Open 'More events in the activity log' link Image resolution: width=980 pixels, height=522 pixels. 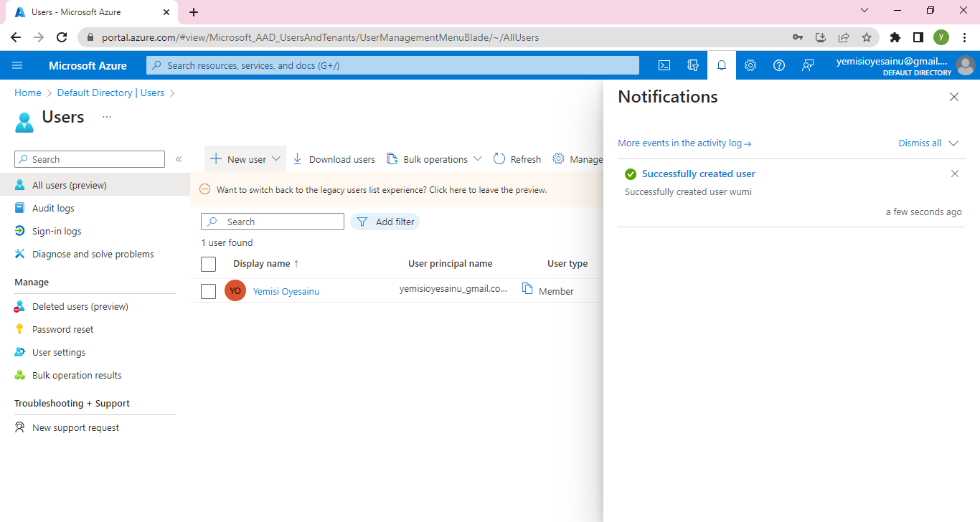coord(684,143)
